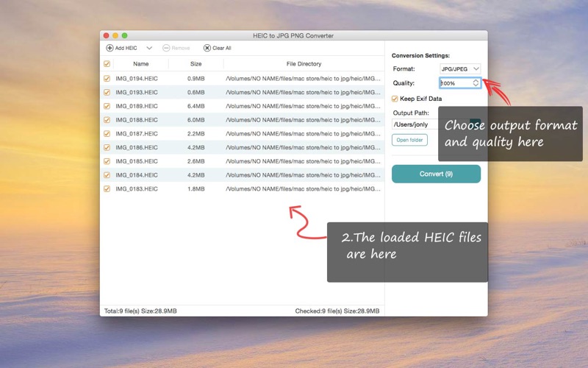Image resolution: width=588 pixels, height=368 pixels.
Task: Click the Total:9 file(s) status text
Action: pyautogui.click(x=140, y=311)
